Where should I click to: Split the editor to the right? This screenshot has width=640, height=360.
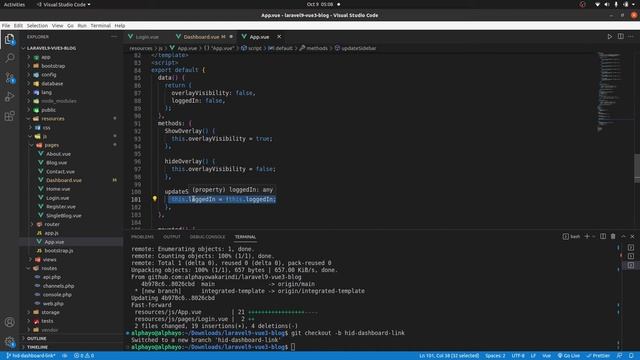620,36
